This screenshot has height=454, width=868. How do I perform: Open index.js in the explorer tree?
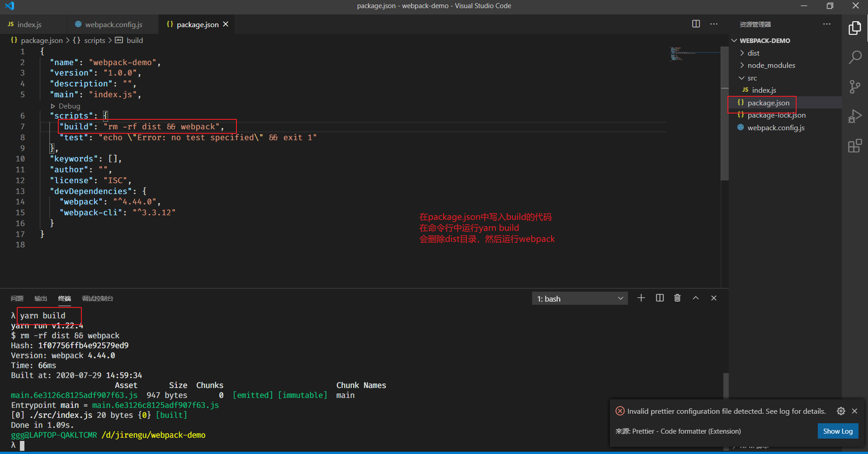(785, 90)
